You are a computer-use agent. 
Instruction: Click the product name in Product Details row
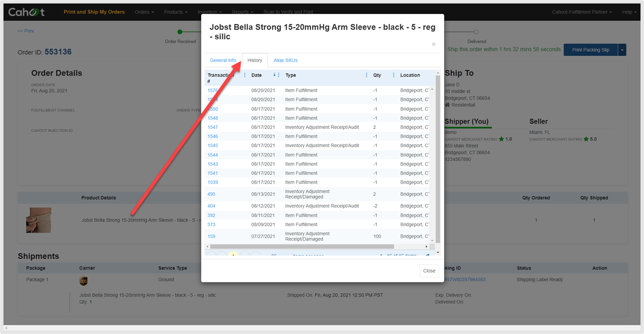(141, 220)
